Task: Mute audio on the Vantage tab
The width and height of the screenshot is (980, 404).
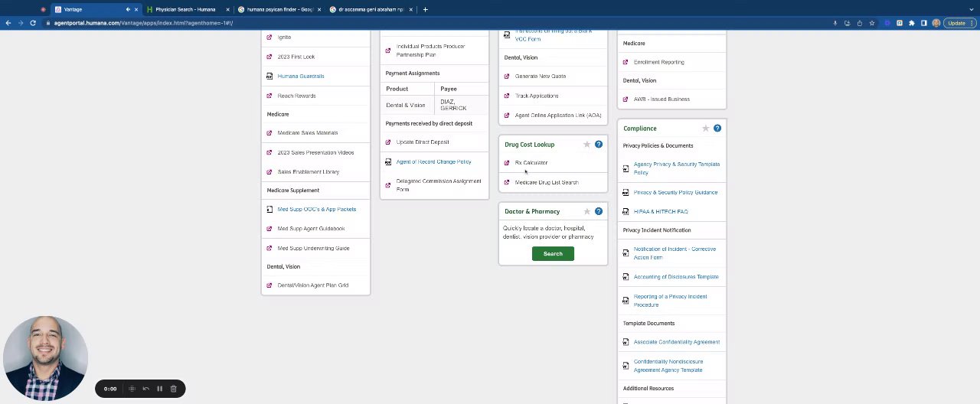Action: 128,9
